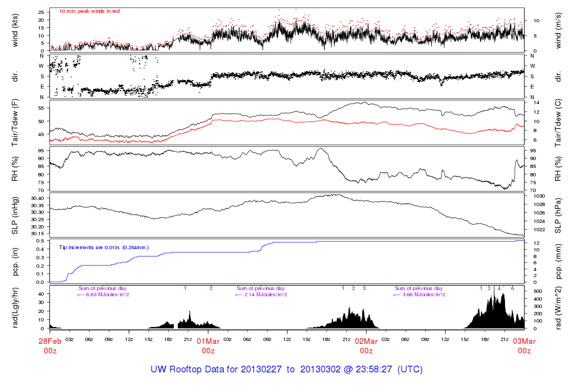Click the "10 min. peak winds in red" note

click(x=89, y=11)
